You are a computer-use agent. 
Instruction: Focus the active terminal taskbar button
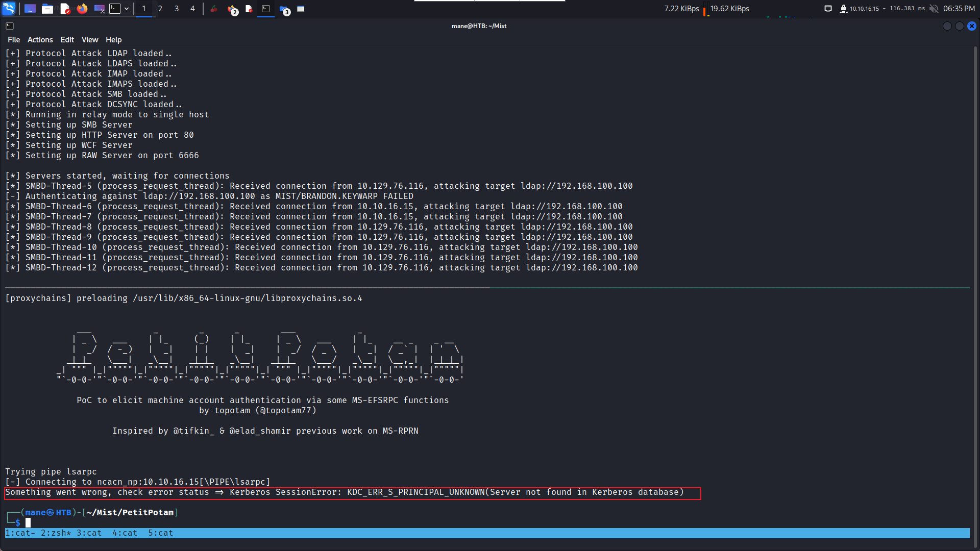pyautogui.click(x=266, y=9)
